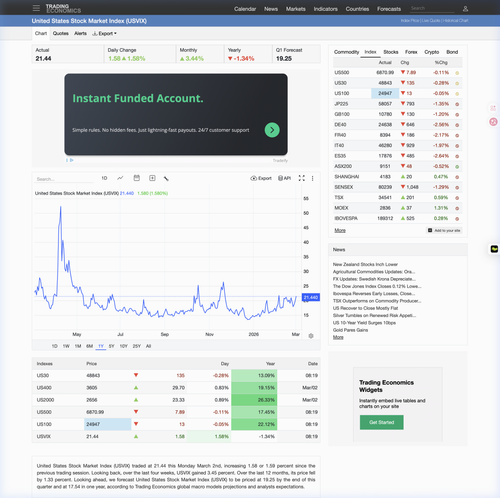Open SHANGHAI in the sidebar table
Viewport: 500px width, 498px height.
click(x=347, y=177)
